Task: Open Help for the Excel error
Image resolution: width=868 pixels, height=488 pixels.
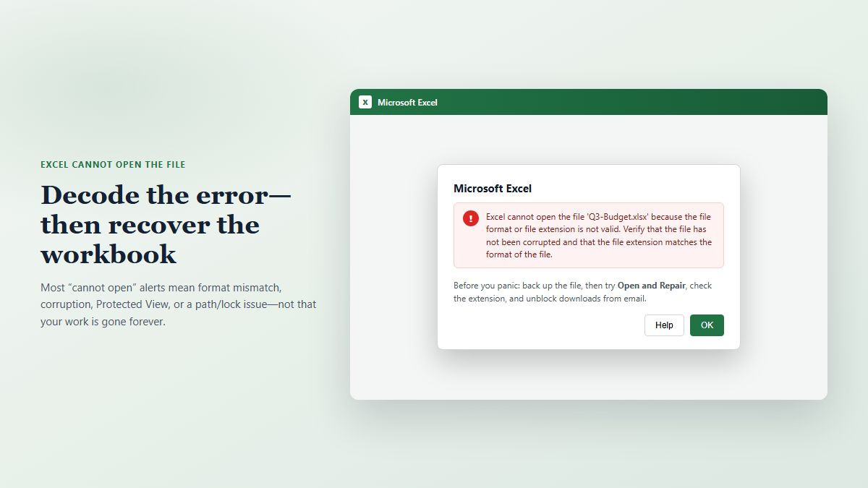Action: click(664, 325)
